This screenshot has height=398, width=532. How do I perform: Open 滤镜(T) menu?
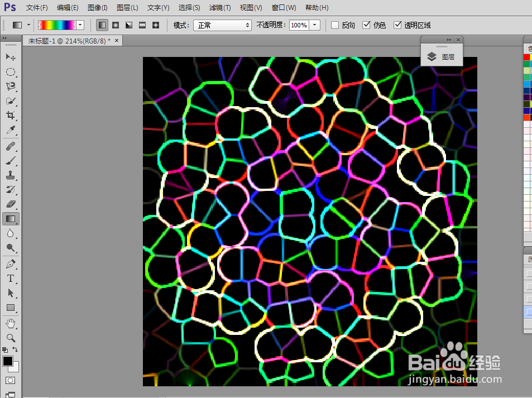[x=220, y=7]
